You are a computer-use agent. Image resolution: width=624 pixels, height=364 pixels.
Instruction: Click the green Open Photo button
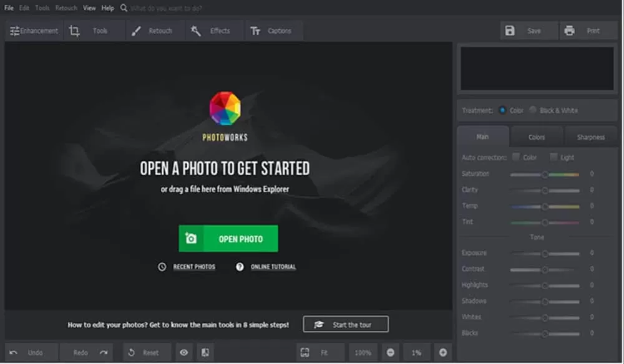(228, 239)
